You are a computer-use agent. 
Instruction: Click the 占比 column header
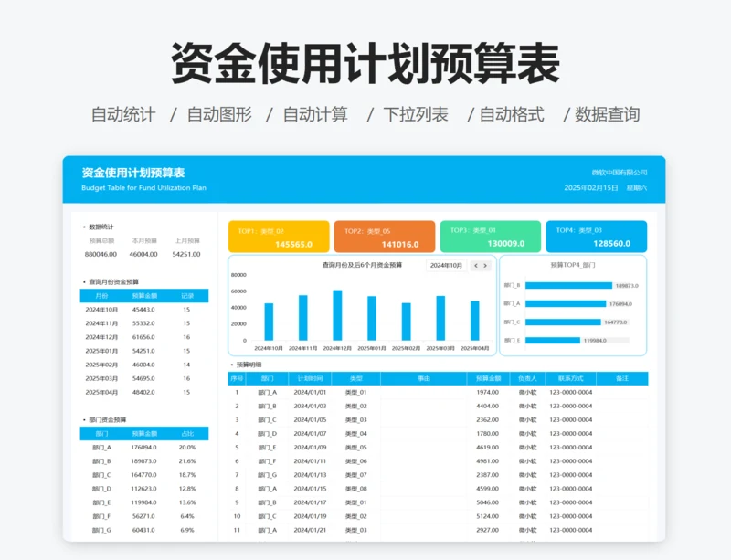tap(187, 434)
